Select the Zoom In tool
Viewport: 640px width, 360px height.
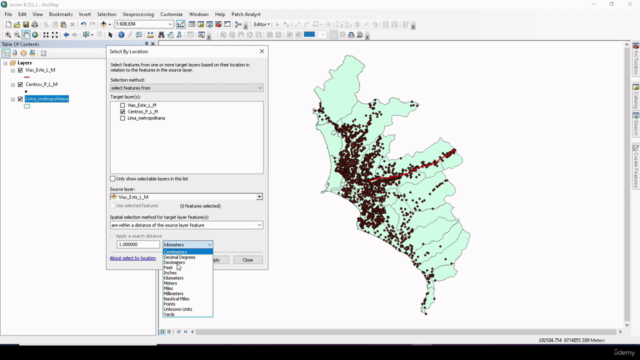[x=8, y=35]
